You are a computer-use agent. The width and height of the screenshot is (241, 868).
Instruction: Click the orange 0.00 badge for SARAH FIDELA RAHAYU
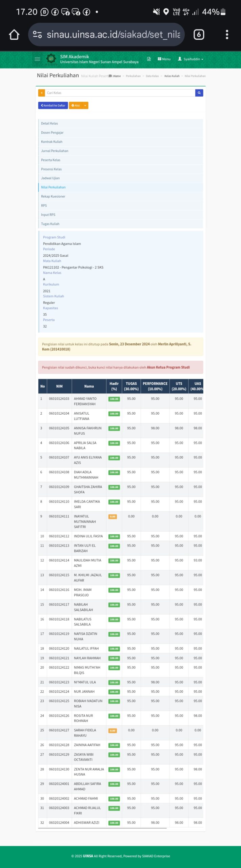pyautogui.click(x=113, y=731)
